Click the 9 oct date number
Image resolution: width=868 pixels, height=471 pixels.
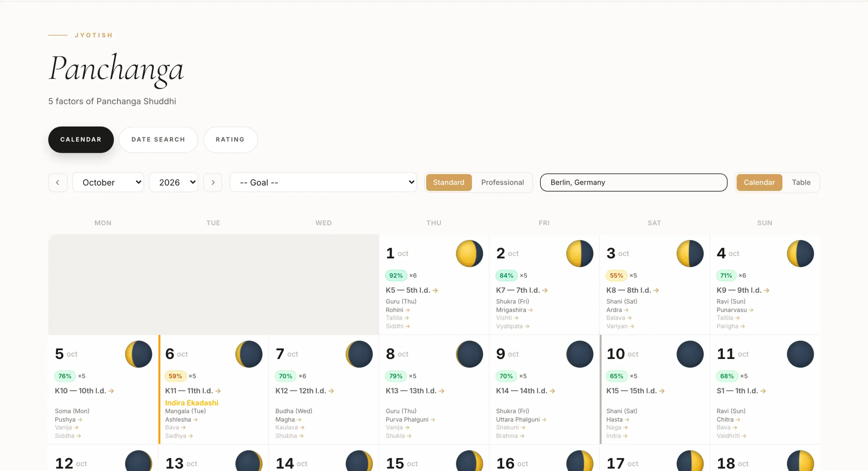coord(501,354)
